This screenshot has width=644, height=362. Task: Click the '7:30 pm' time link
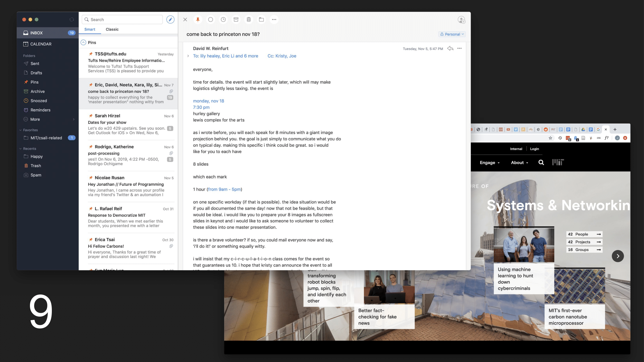point(201,107)
